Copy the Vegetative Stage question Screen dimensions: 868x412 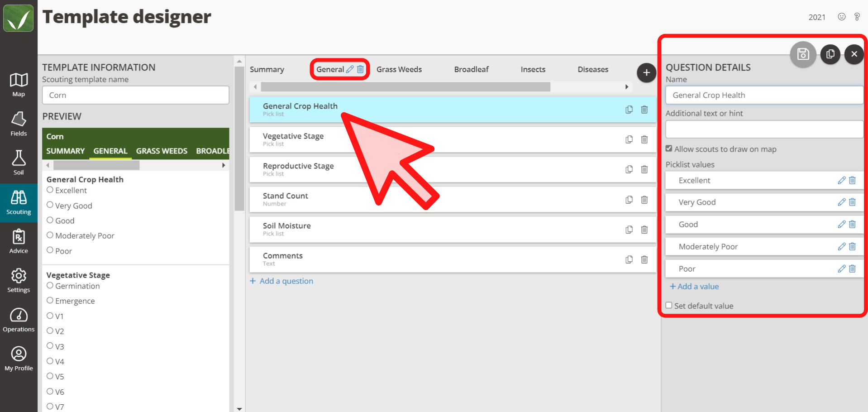tap(629, 139)
